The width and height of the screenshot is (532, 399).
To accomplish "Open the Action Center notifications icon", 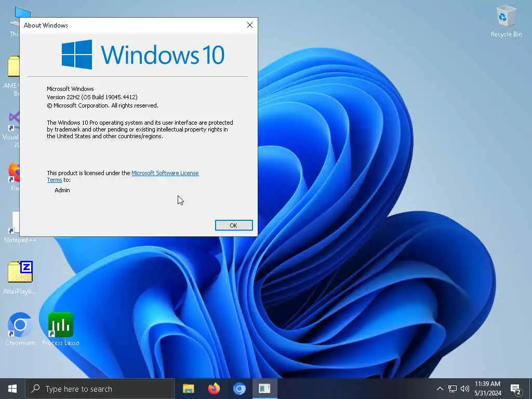I will tap(516, 389).
